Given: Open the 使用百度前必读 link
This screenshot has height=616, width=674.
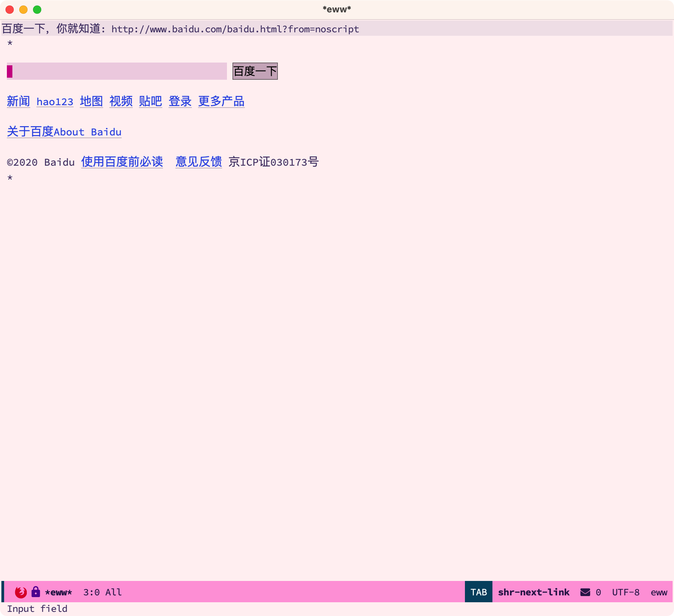Looking at the screenshot, I should tap(122, 162).
